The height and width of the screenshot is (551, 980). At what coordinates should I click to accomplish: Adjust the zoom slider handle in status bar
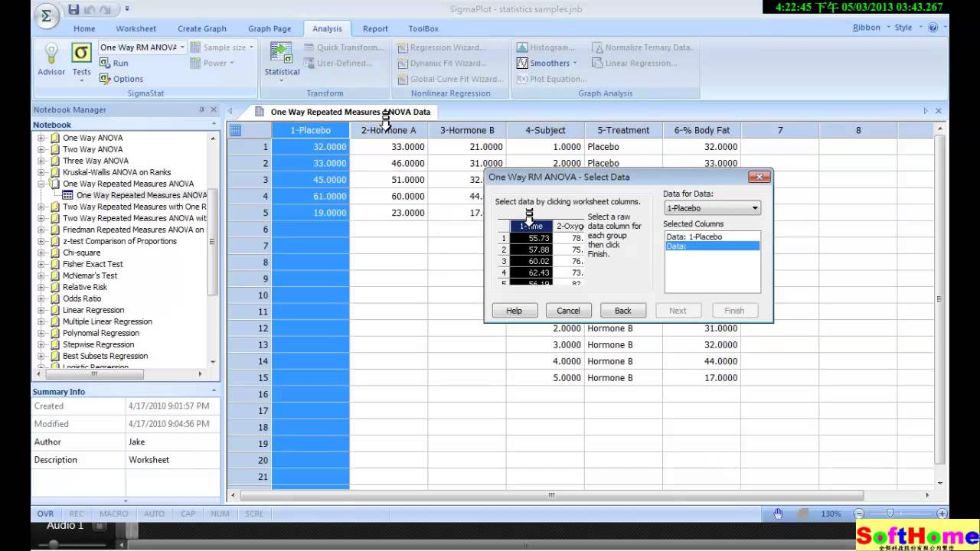(x=890, y=514)
